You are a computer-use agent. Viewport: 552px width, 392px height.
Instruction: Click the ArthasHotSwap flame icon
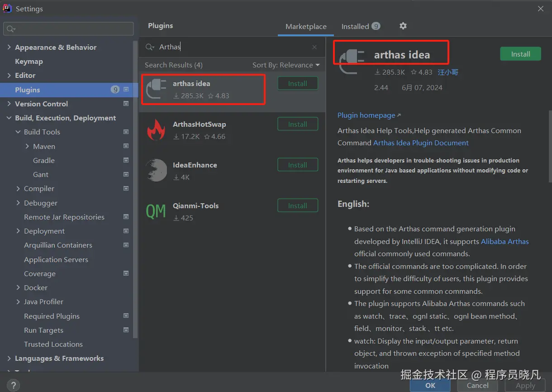[157, 130]
